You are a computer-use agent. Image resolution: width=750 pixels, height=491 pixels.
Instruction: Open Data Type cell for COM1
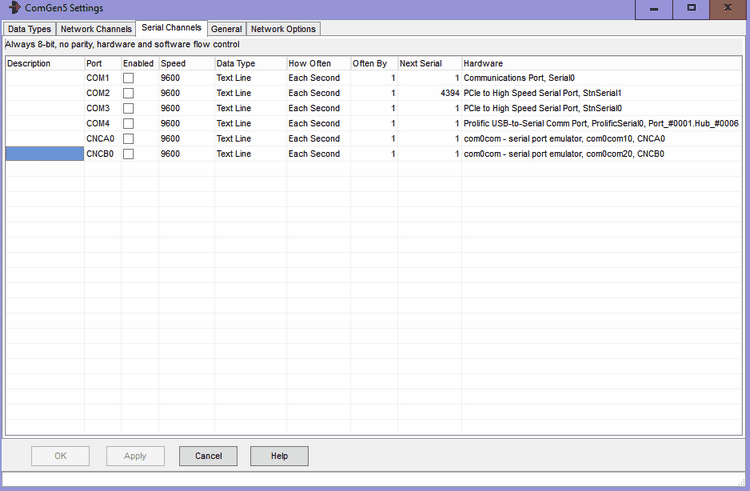[x=250, y=77]
